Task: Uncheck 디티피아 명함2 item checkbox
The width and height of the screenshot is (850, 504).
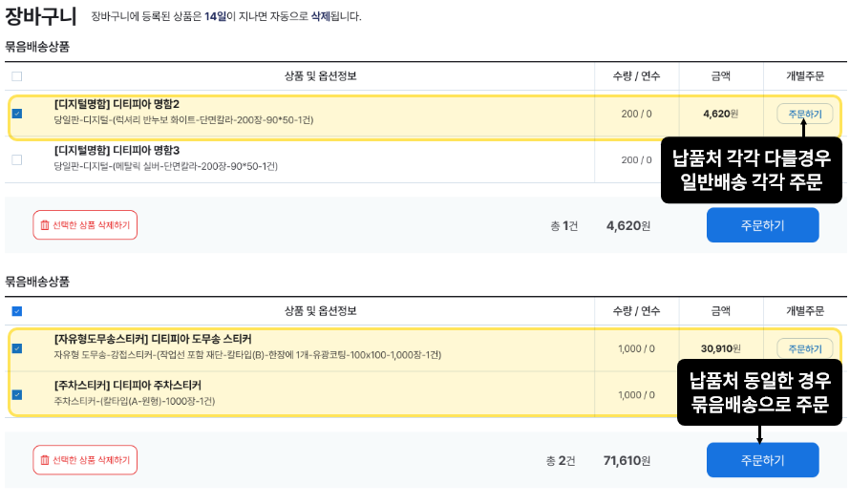Action: [x=17, y=114]
